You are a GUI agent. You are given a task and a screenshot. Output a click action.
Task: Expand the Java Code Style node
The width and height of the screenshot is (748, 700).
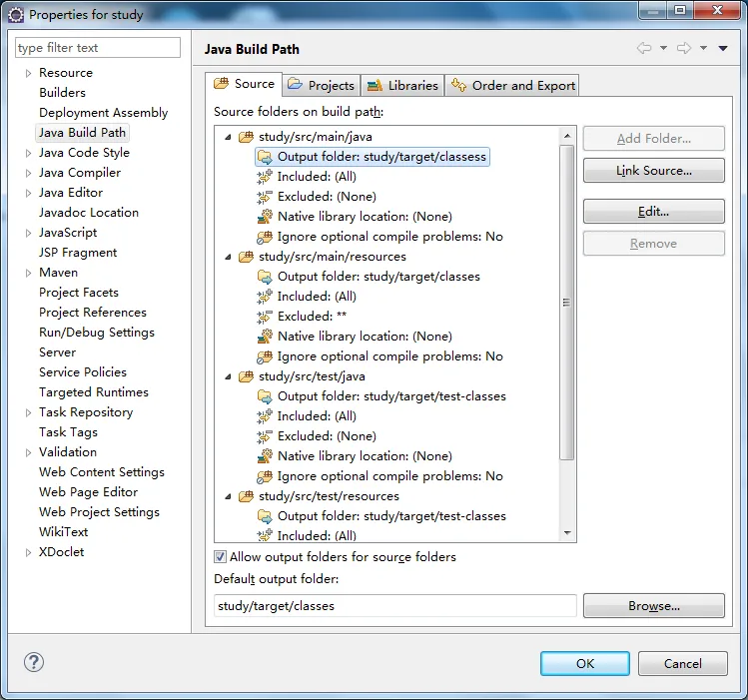[28, 153]
